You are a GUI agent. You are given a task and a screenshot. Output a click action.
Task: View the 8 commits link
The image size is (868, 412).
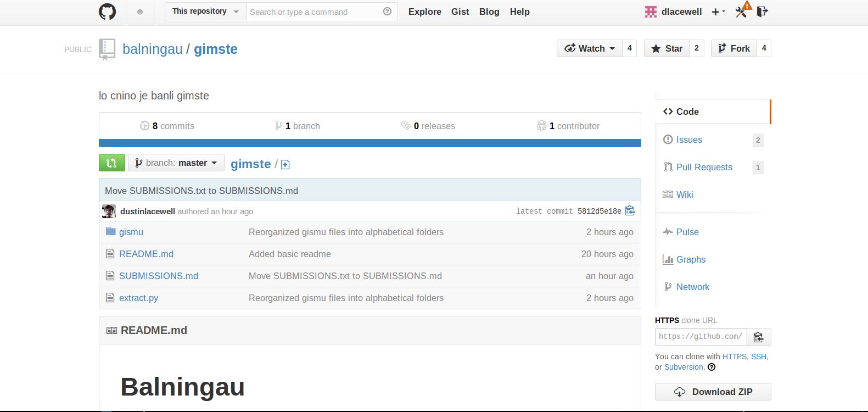point(167,126)
